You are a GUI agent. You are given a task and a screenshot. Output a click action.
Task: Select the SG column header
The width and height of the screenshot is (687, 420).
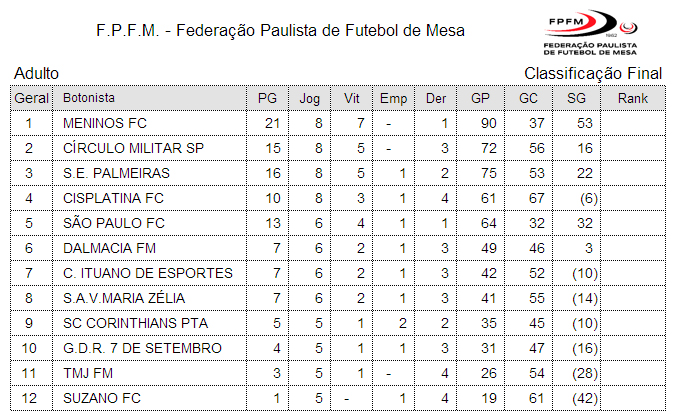(576, 99)
